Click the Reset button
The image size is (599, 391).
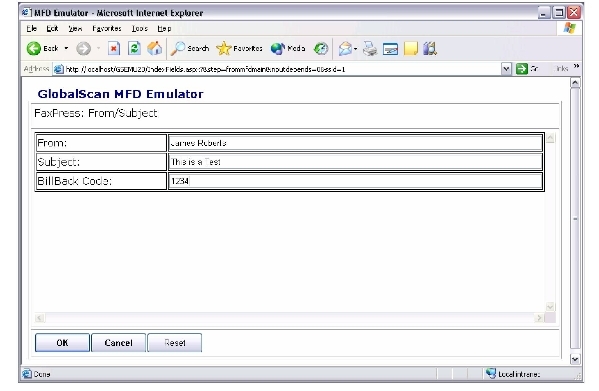(175, 343)
